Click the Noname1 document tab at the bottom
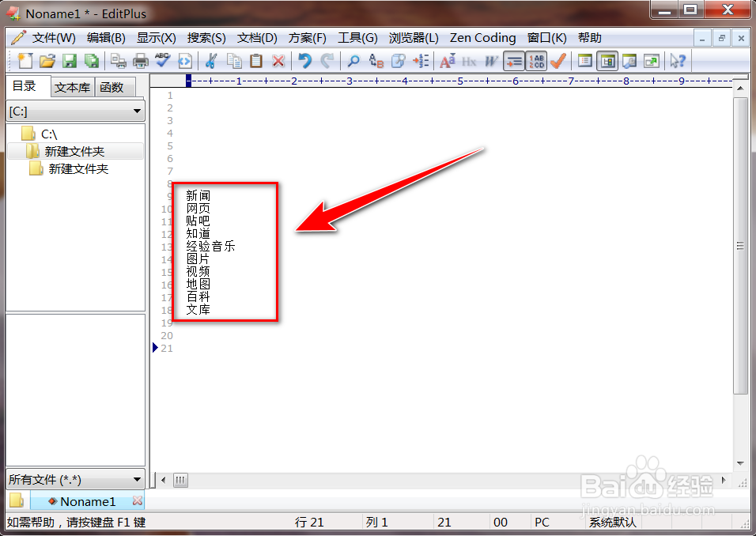 [x=87, y=500]
